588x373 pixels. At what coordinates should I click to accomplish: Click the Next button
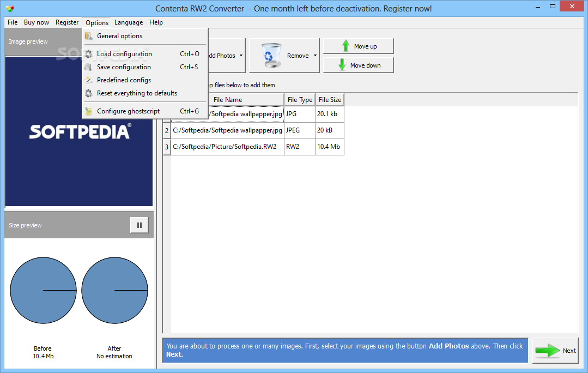[555, 351]
